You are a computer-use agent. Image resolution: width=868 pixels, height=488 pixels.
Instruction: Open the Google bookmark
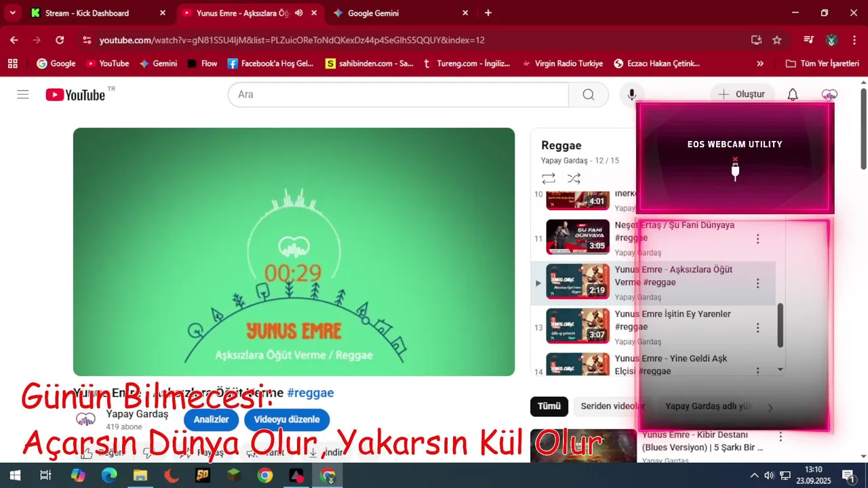point(56,63)
